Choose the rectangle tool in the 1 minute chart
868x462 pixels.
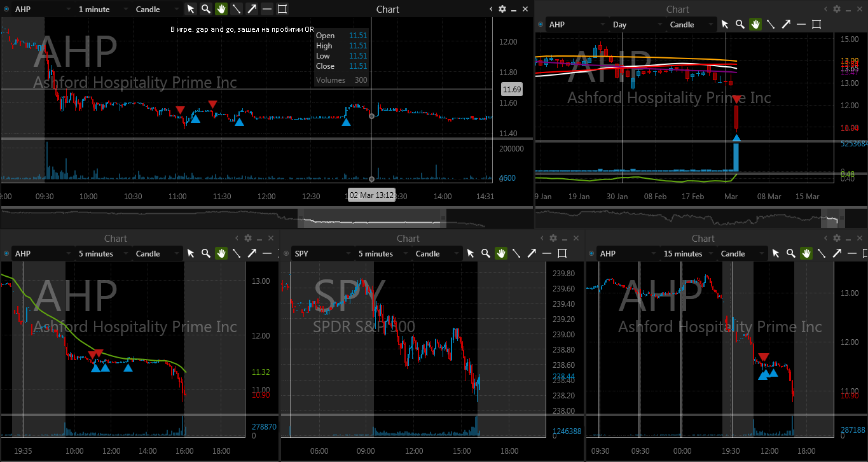282,9
